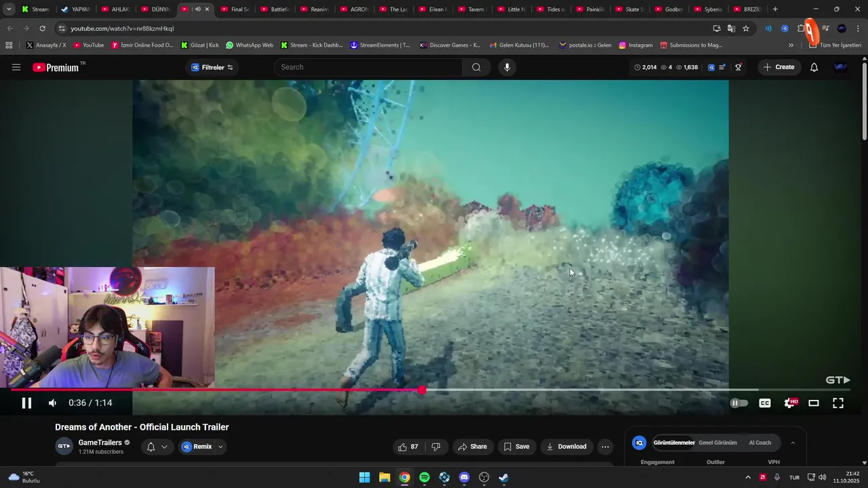Mute the video volume icon
Image resolution: width=868 pixels, height=488 pixels.
pyautogui.click(x=52, y=403)
